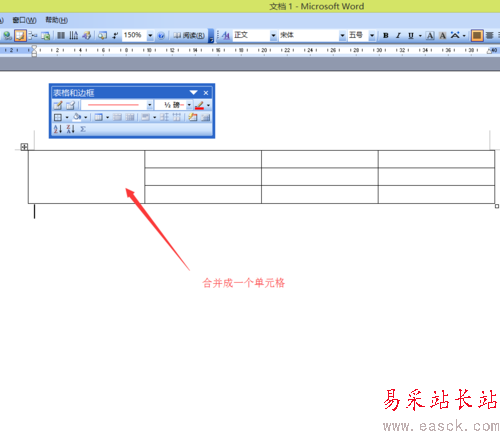Open Tables and Borders toolbar options arrow
The height and width of the screenshot is (441, 500).
coord(193,93)
